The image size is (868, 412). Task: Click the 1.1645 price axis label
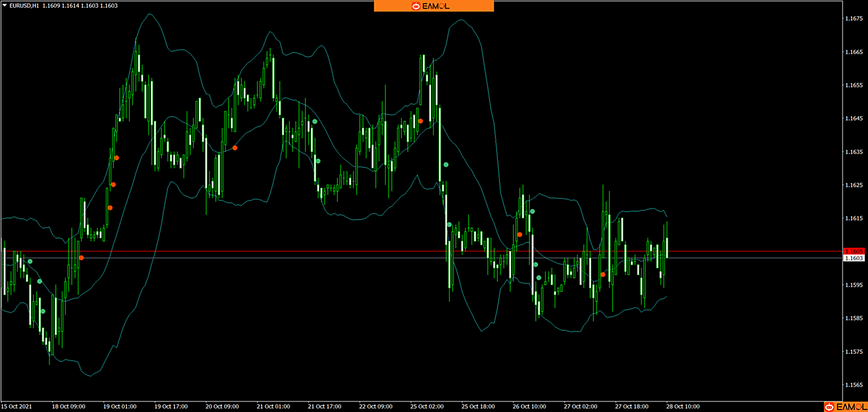(854, 118)
